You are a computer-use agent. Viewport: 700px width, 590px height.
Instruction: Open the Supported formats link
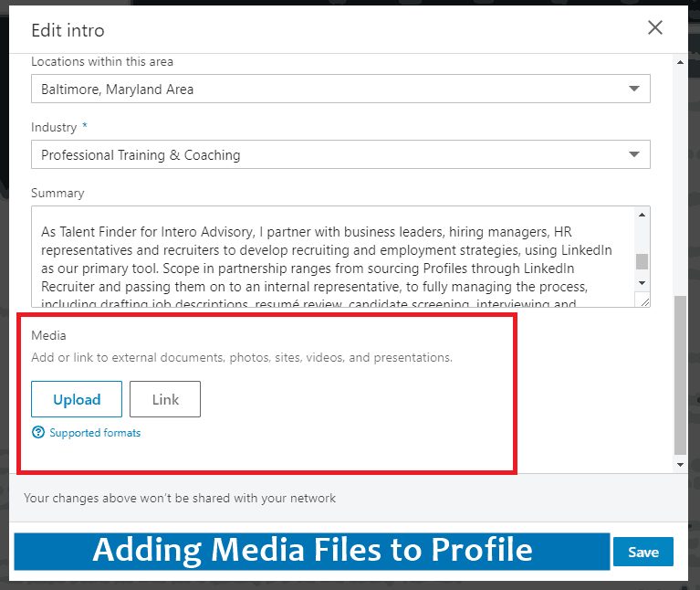point(95,433)
